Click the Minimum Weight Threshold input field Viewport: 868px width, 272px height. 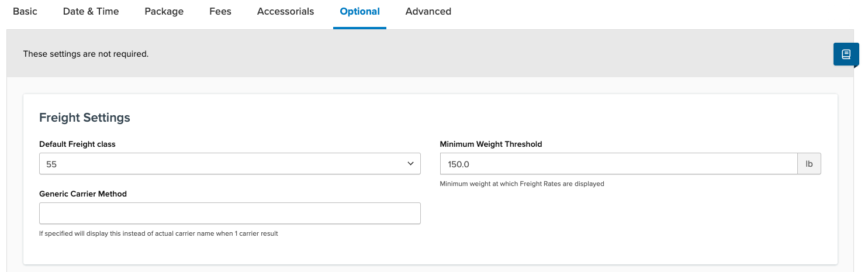tap(618, 164)
